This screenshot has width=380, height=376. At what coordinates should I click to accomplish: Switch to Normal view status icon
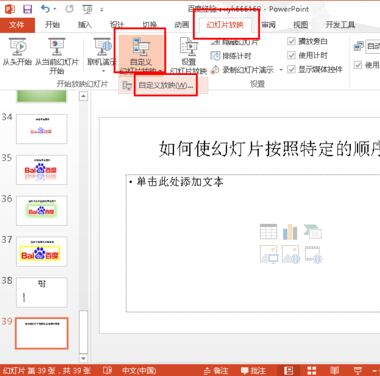(288, 371)
